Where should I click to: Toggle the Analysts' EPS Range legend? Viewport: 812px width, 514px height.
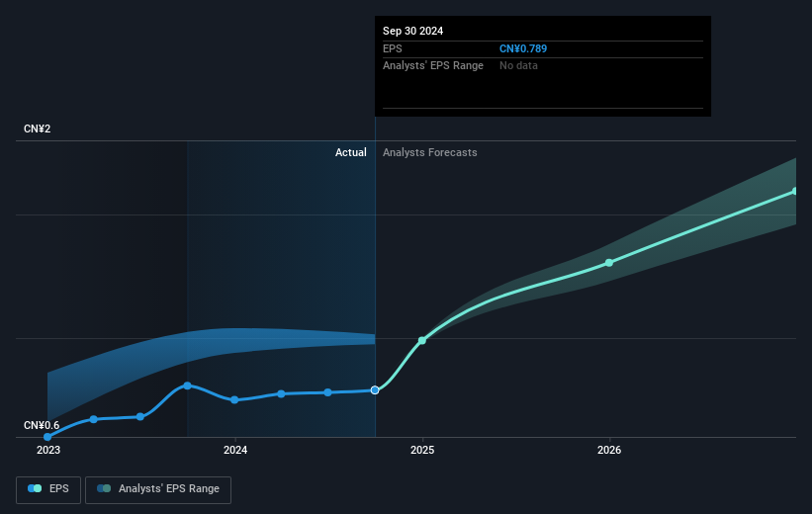158,489
